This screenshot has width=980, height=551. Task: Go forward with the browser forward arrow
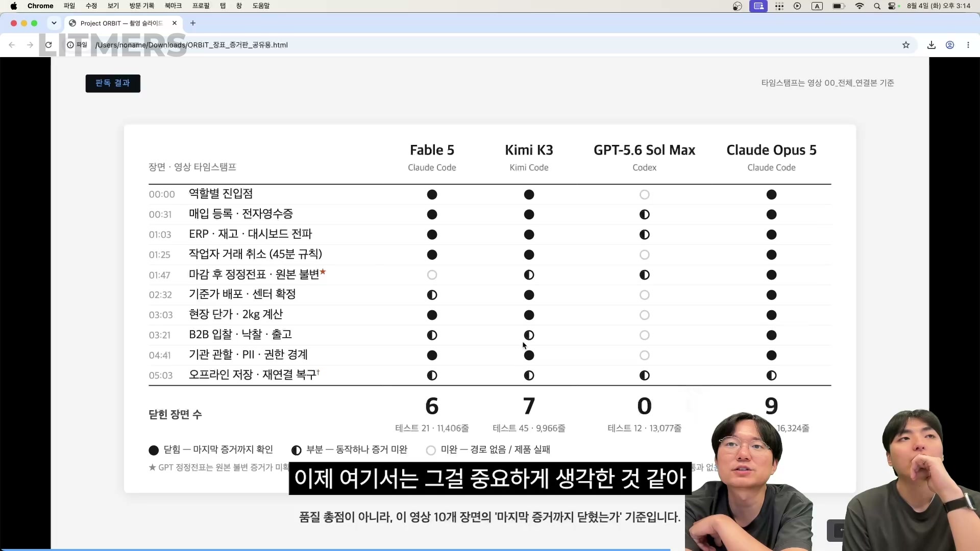tap(30, 45)
